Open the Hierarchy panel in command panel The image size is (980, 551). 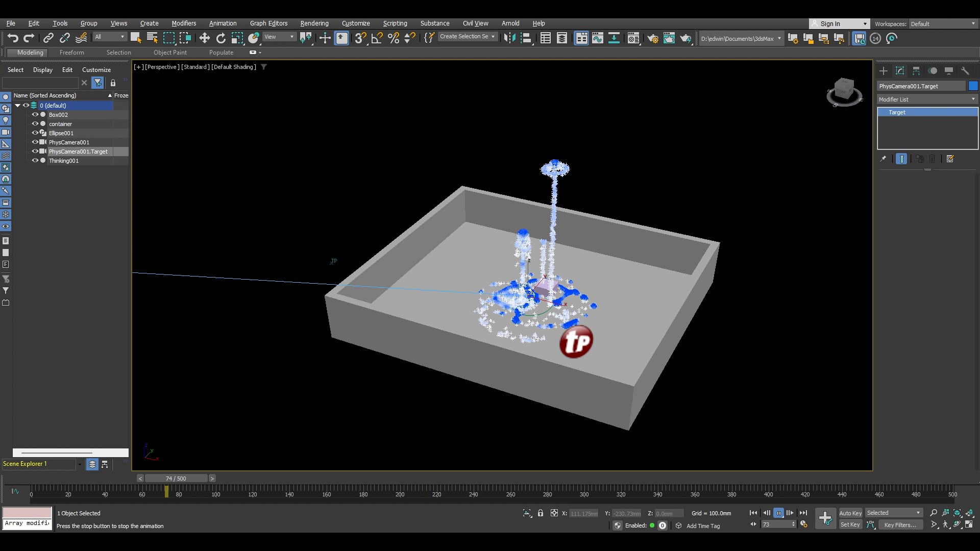pyautogui.click(x=916, y=71)
